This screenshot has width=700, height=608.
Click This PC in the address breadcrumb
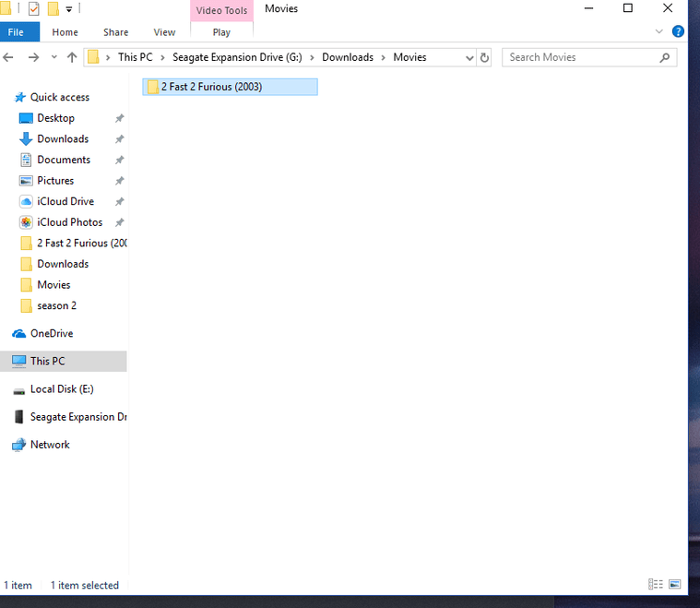tap(136, 57)
